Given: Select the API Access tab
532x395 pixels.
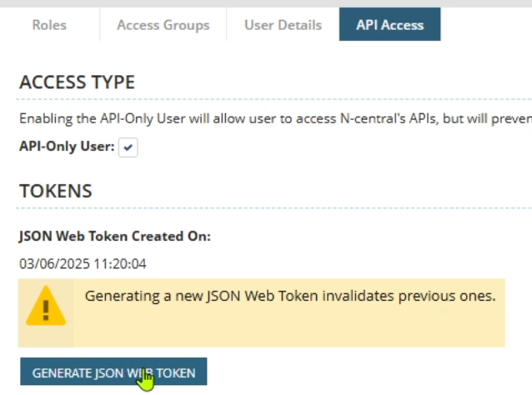Looking at the screenshot, I should [x=389, y=25].
